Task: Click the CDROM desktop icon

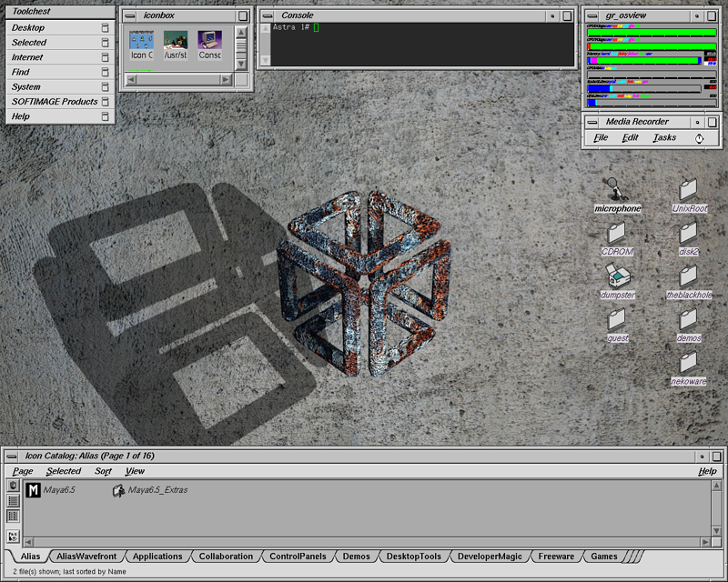Action: [x=617, y=233]
